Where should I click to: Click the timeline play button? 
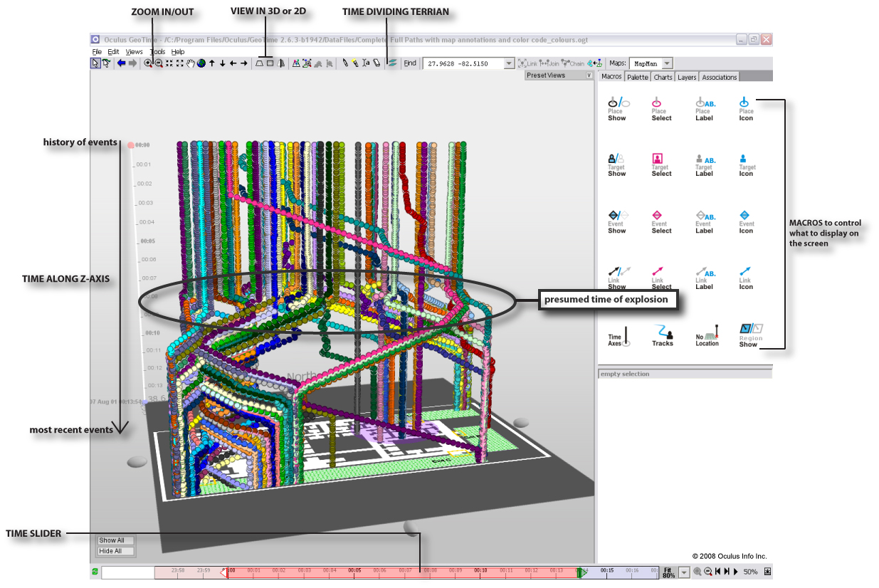[x=735, y=572]
